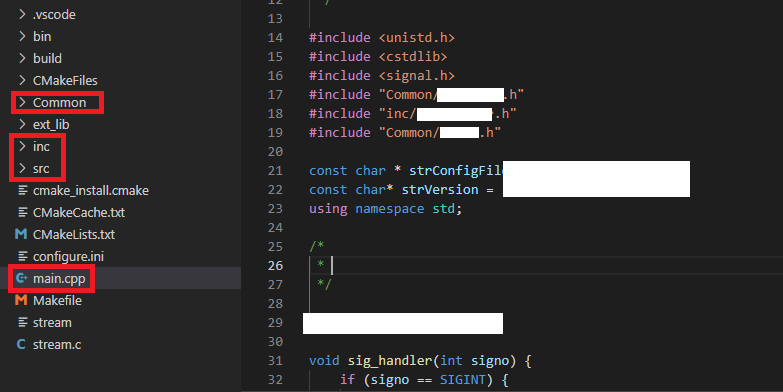This screenshot has width=783, height=392.
Task: Click 'strVersion' variable name
Action: click(440, 190)
